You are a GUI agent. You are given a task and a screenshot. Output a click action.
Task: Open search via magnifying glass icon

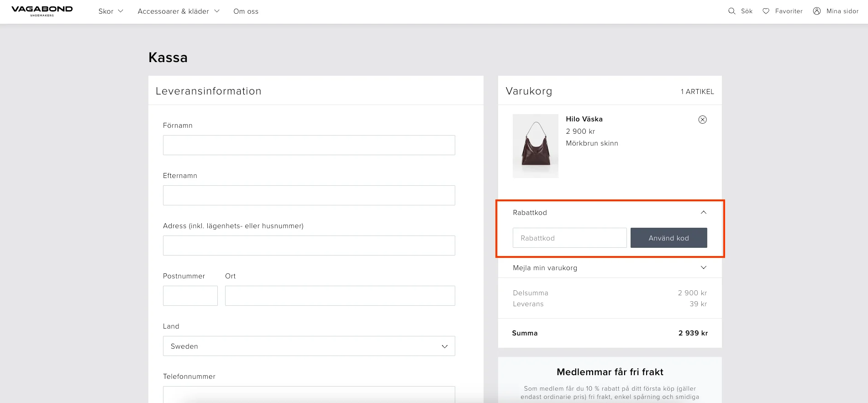[x=731, y=11]
